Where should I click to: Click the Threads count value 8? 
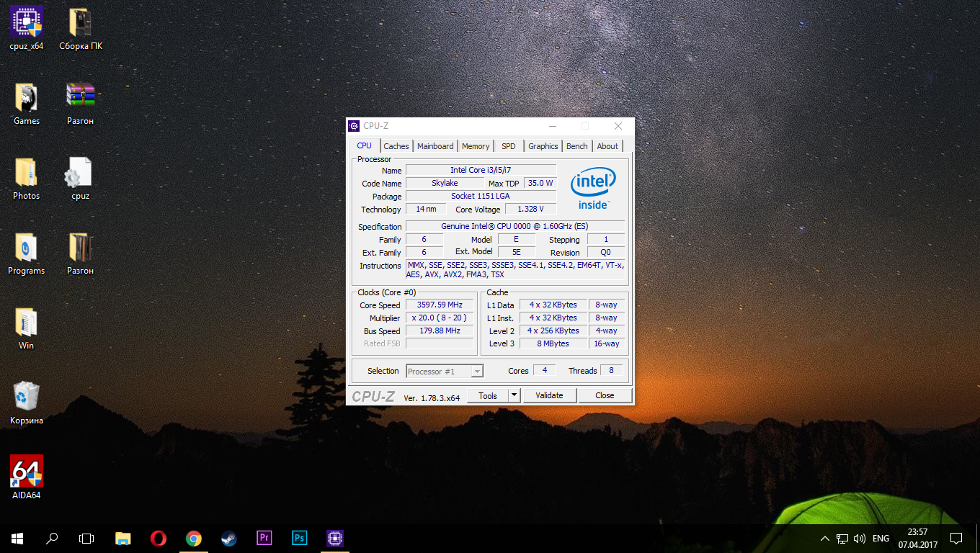click(x=612, y=370)
